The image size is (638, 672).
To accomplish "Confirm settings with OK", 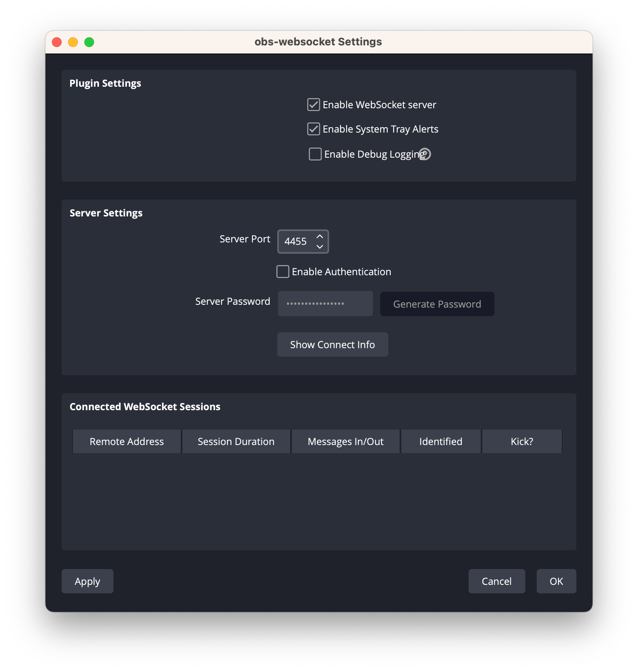I will pos(556,581).
